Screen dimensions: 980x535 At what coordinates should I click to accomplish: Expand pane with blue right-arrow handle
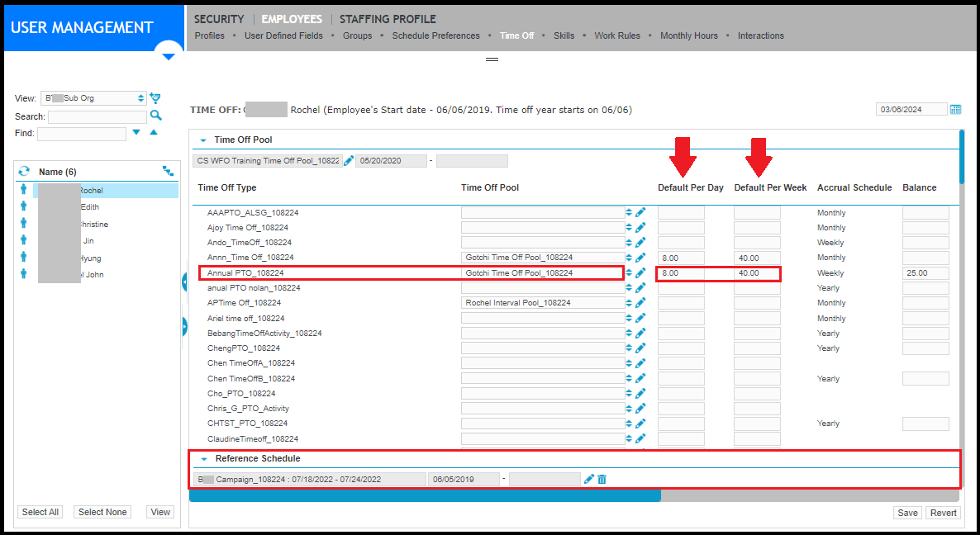point(184,326)
